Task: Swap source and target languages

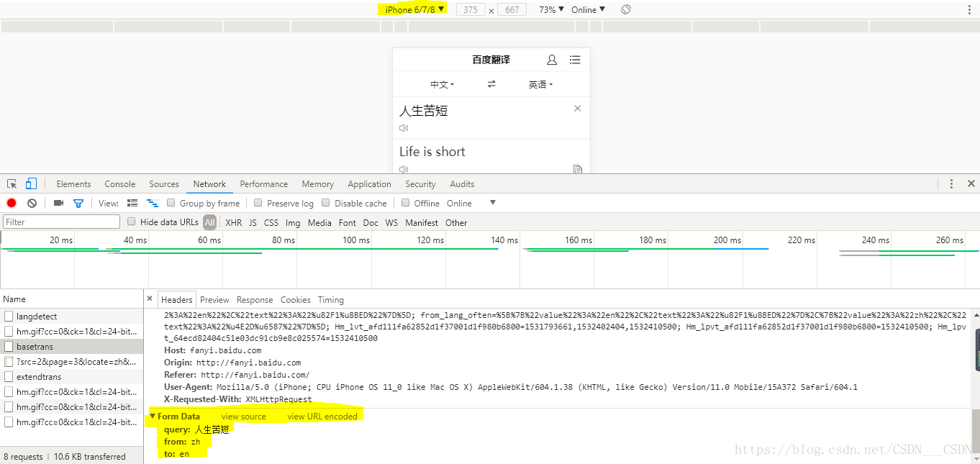Action: pos(491,84)
